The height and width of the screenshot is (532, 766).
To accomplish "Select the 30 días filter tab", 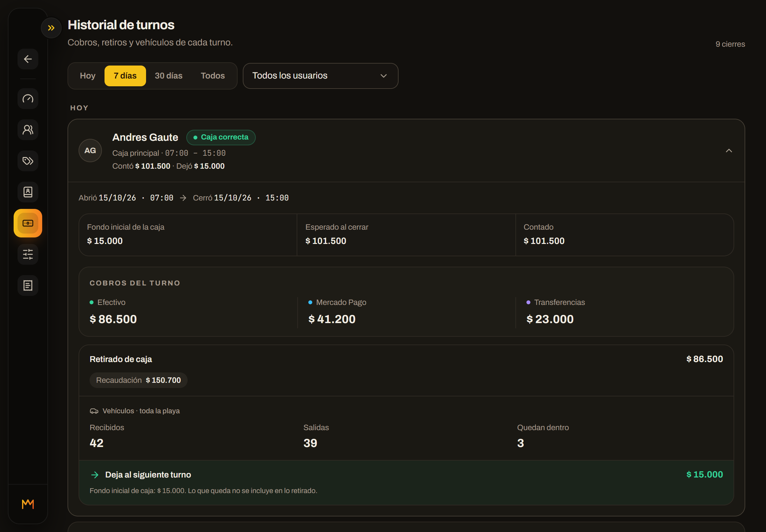I will (168, 76).
